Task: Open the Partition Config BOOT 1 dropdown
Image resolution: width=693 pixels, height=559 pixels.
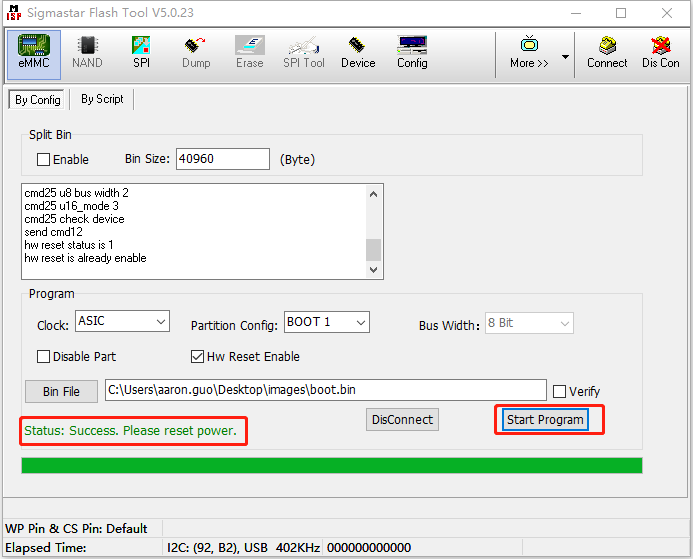Action: [326, 322]
